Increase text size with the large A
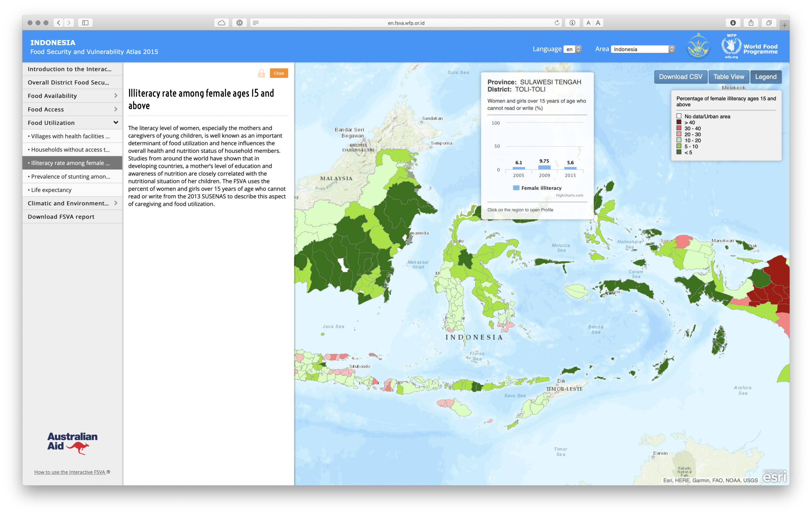The height and width of the screenshot is (515, 812). point(598,23)
